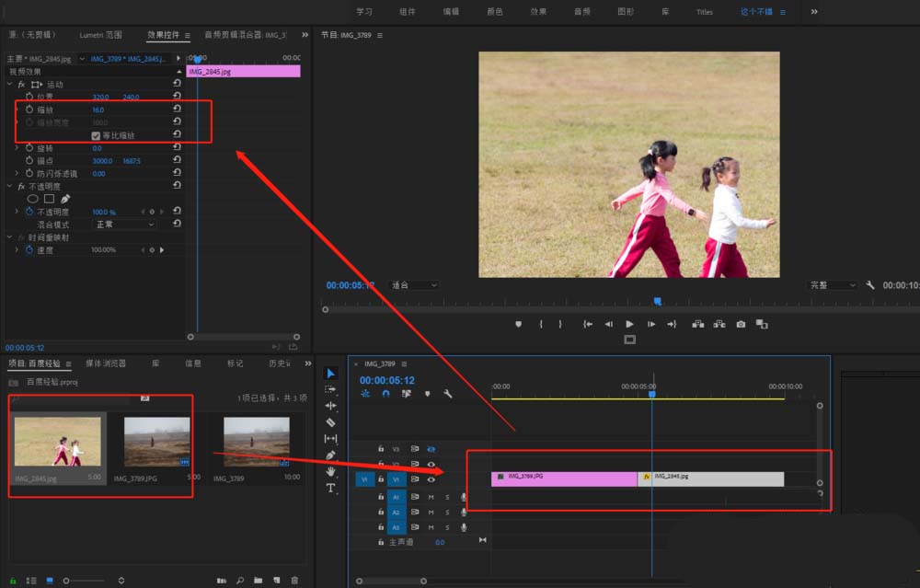Select the Razor tool in the toolbar
This screenshot has width=920, height=588.
(x=331, y=422)
